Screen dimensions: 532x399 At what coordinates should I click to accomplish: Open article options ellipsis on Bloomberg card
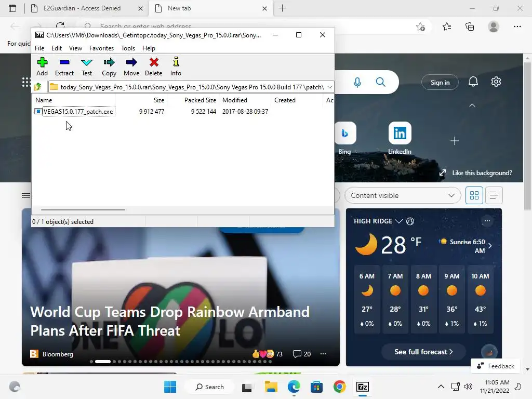pos(323,354)
